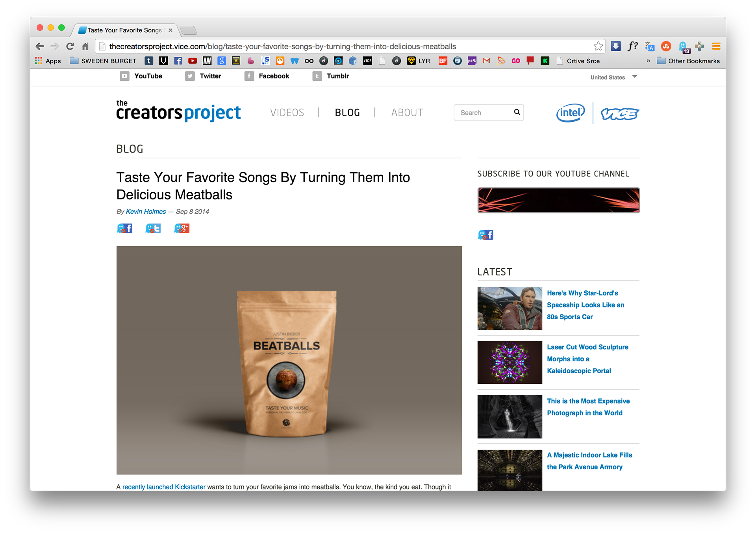
Task: Open the WhatFont f? extension
Action: pos(633,46)
